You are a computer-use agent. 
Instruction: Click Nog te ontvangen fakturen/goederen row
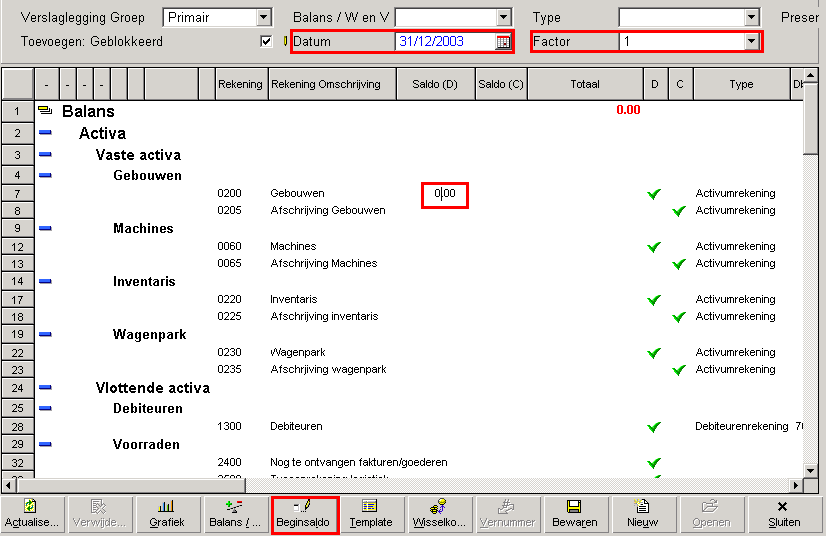click(x=359, y=462)
